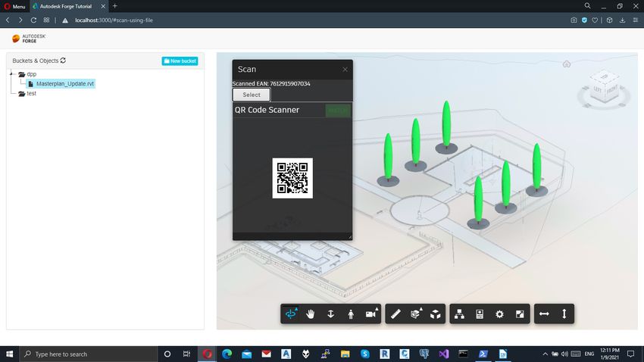Click the ViewCube FRONT face
This screenshot has height=362, width=644.
611,89
